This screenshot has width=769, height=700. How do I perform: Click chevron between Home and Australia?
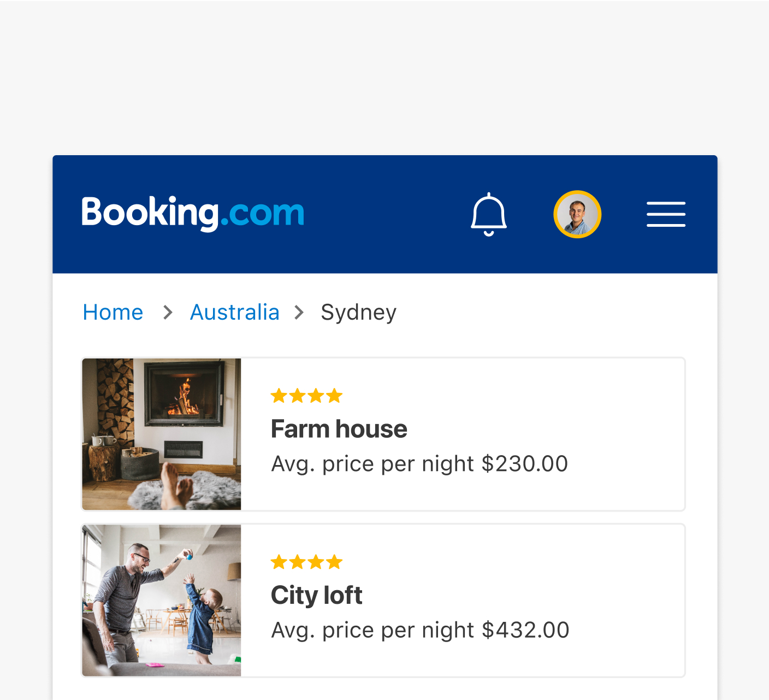coord(168,313)
